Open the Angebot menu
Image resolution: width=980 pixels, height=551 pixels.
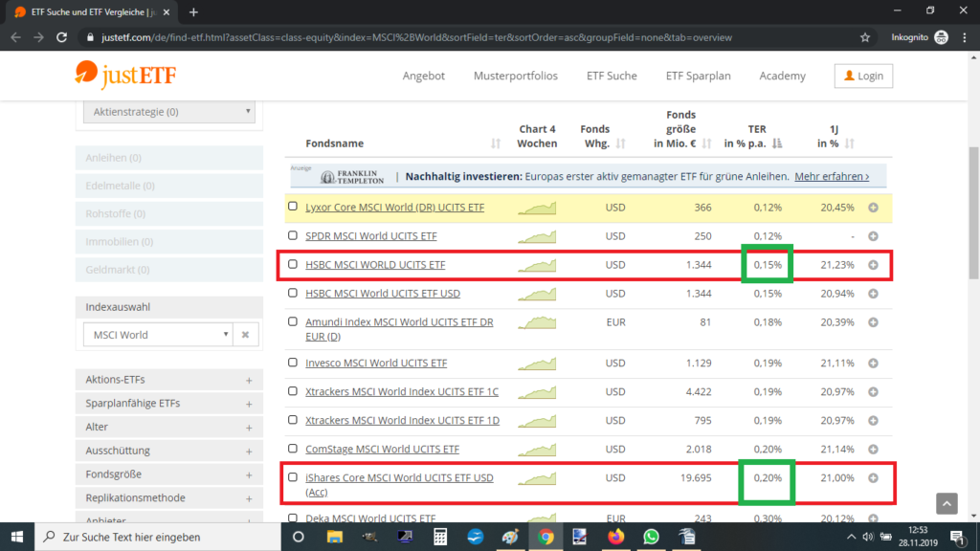pos(423,76)
